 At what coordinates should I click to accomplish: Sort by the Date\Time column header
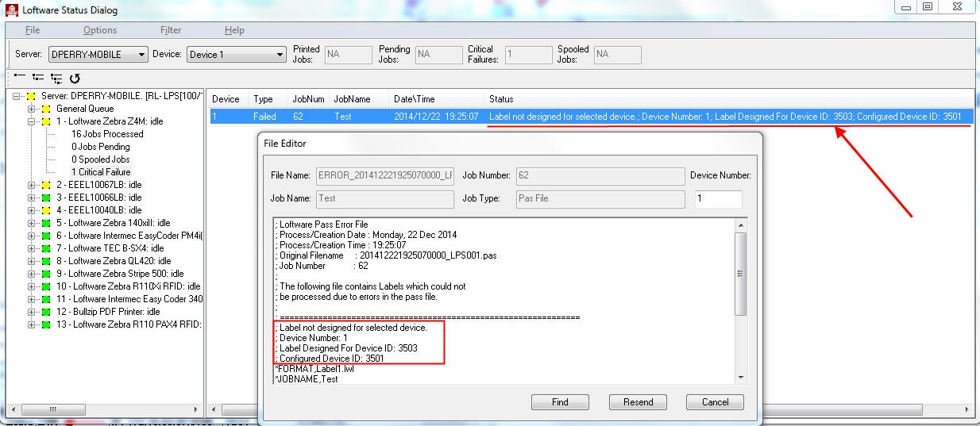[x=437, y=99]
